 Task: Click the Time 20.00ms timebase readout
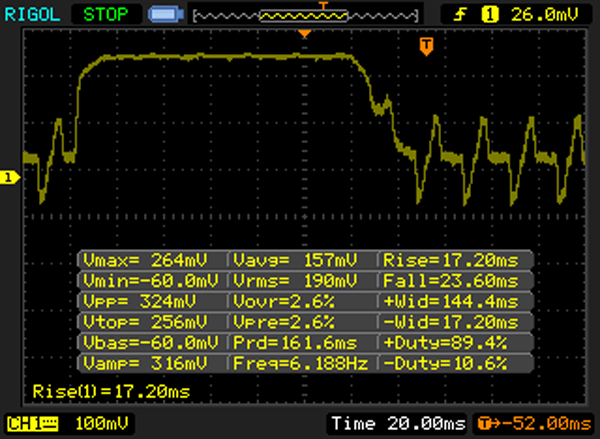398,424
